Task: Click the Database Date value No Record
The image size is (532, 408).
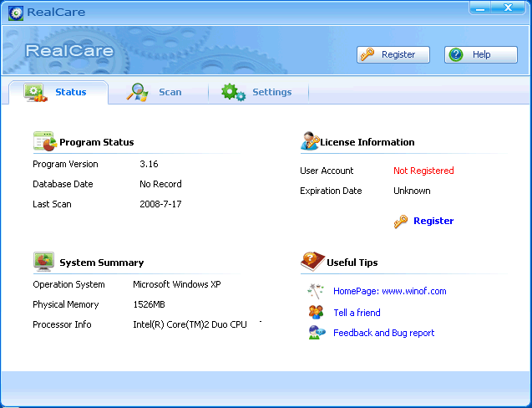Action: (160, 184)
